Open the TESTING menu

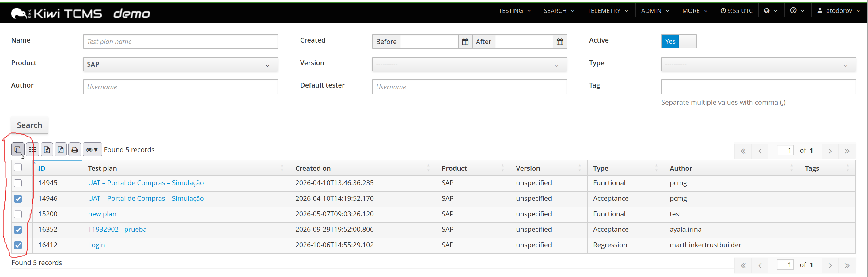[514, 11]
